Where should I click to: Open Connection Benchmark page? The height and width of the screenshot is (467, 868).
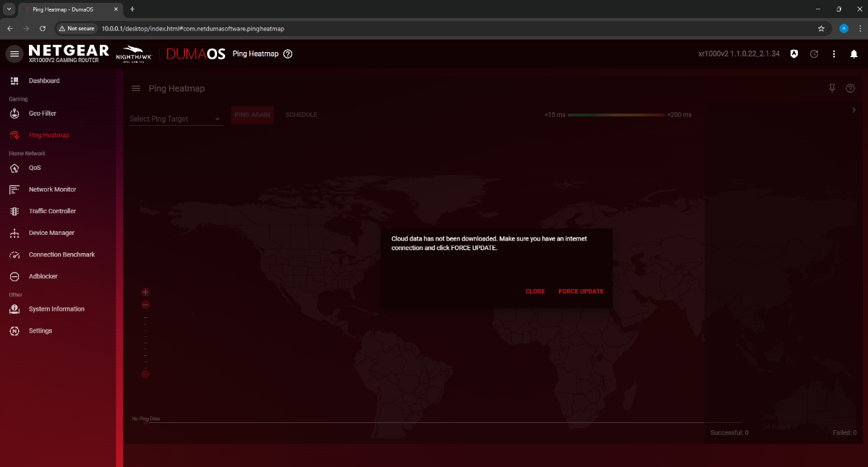61,254
